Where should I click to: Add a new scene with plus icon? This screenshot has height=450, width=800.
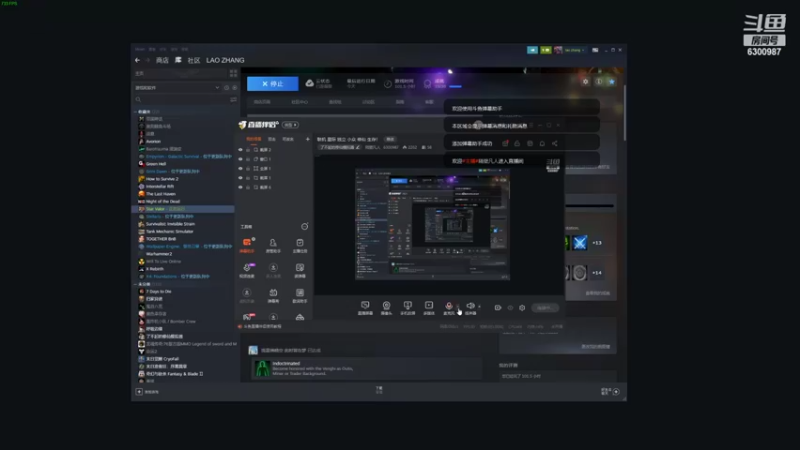coord(307,139)
